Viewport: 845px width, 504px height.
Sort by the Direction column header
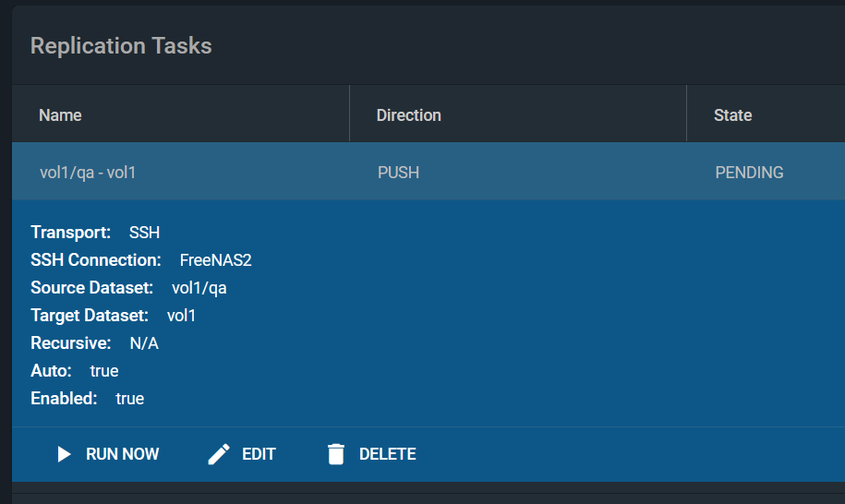coord(408,115)
